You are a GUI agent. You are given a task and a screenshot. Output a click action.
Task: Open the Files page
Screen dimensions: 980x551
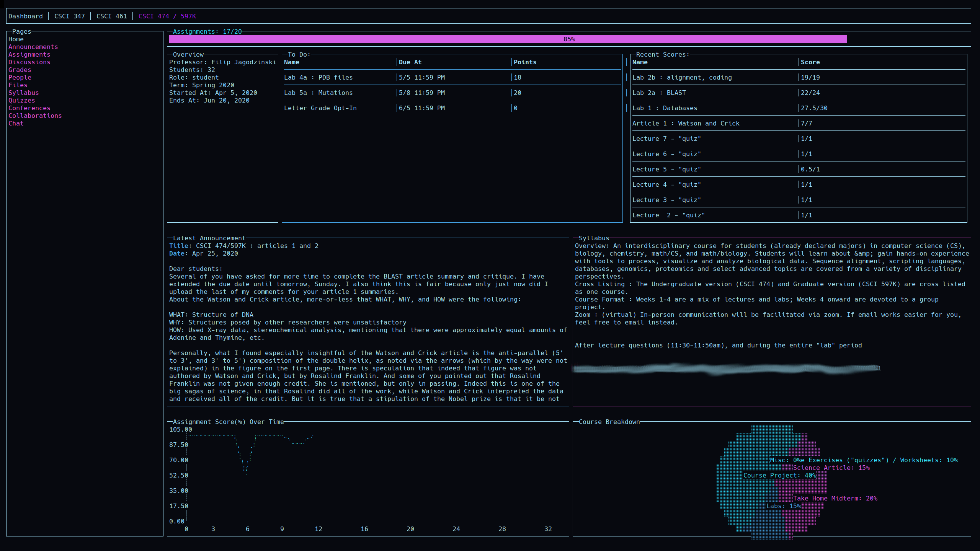[18, 85]
